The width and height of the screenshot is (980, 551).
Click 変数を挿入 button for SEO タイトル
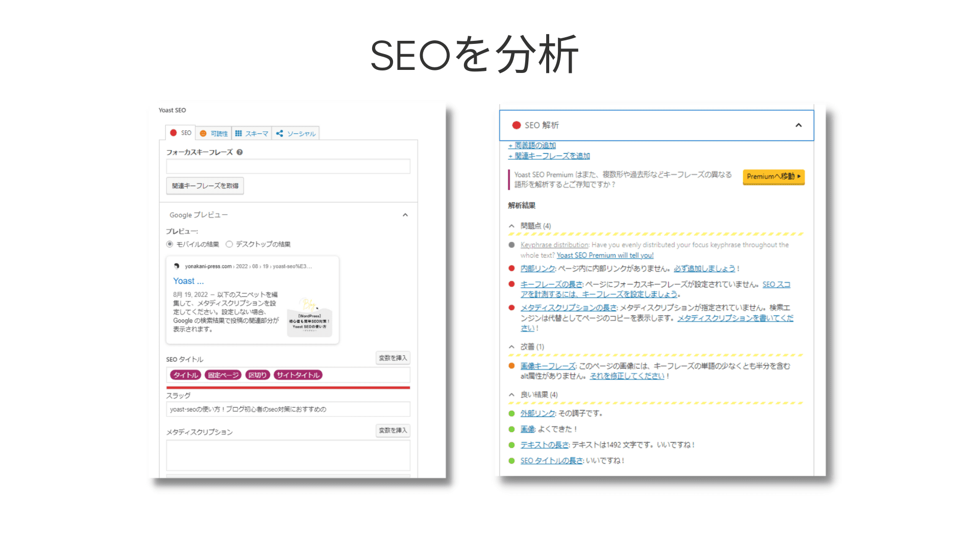pyautogui.click(x=393, y=358)
